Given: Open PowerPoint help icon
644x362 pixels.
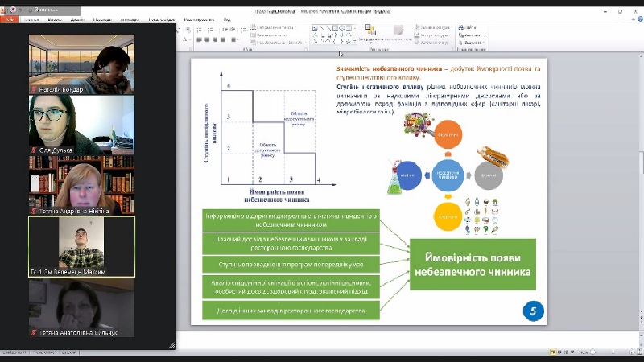Looking at the screenshot, I should 640,19.
